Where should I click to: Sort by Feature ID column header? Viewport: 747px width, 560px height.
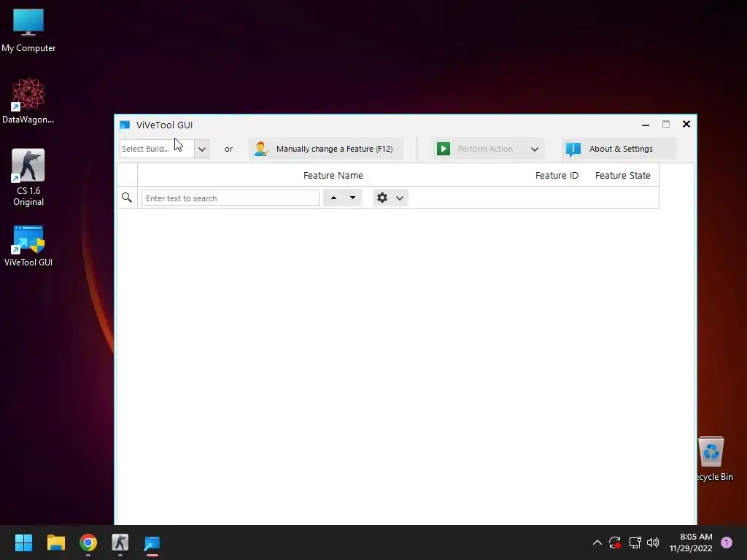(x=557, y=175)
